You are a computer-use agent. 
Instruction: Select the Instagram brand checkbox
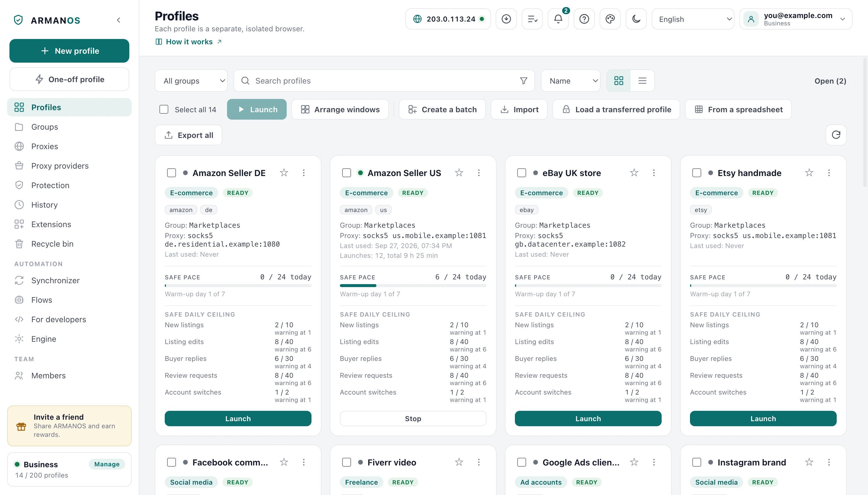(696, 462)
